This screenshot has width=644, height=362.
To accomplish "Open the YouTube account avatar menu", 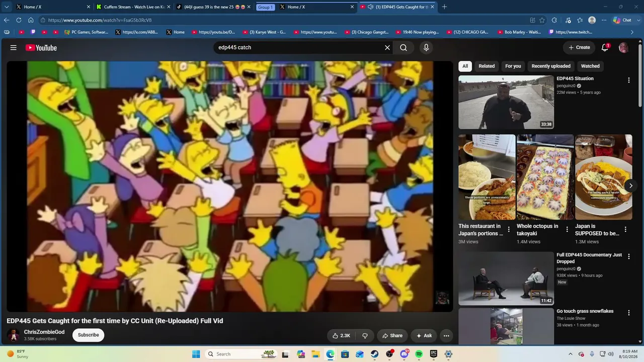I will tap(623, 48).
